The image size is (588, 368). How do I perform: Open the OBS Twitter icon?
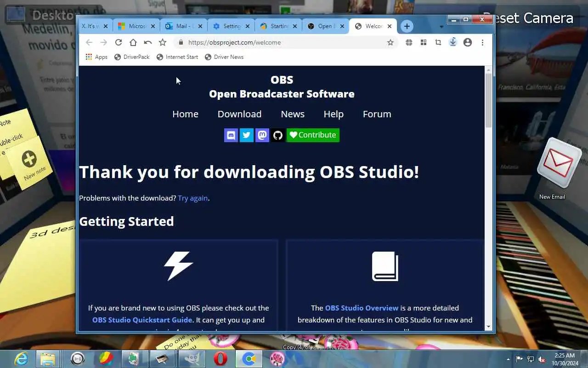[247, 135]
